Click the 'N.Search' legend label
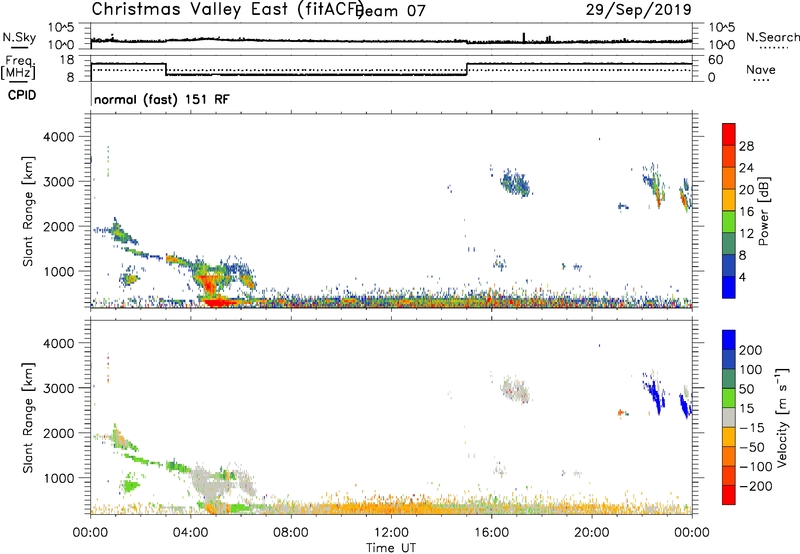 click(772, 37)
